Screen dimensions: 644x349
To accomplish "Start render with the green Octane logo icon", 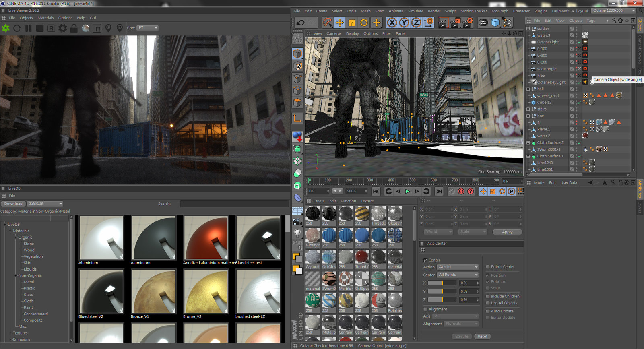I will pos(6,28).
